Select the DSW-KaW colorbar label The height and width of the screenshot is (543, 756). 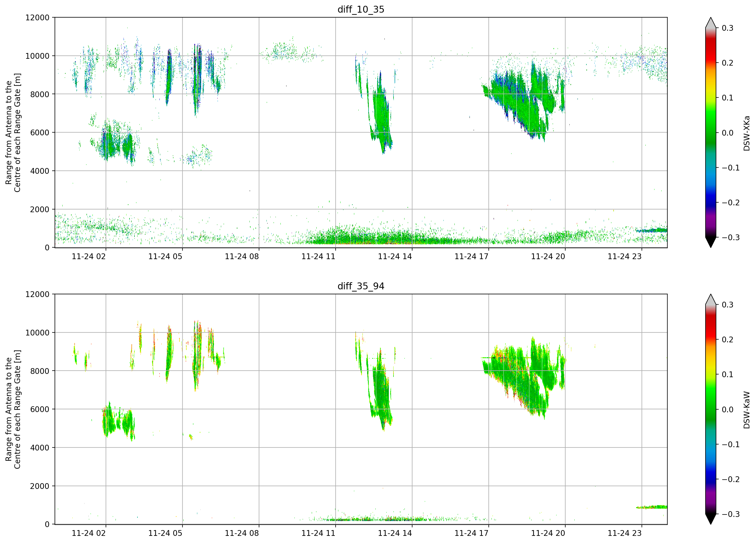[747, 410]
